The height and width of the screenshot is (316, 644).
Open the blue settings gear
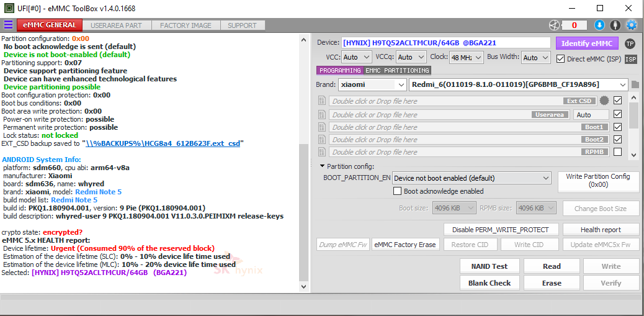click(x=631, y=25)
